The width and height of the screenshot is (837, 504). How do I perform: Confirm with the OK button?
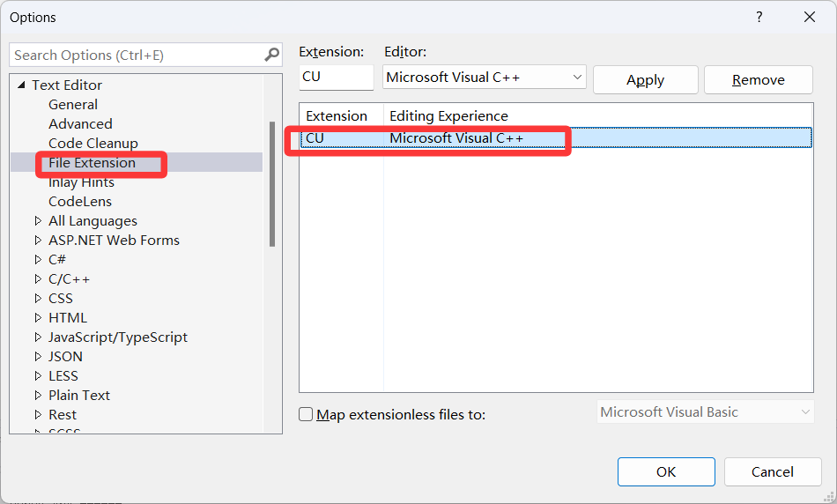666,472
